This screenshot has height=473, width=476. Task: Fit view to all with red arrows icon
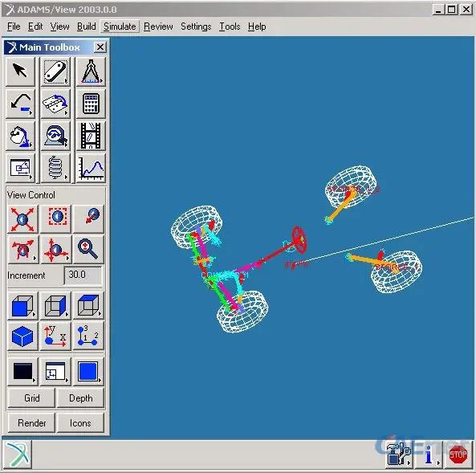tap(22, 218)
